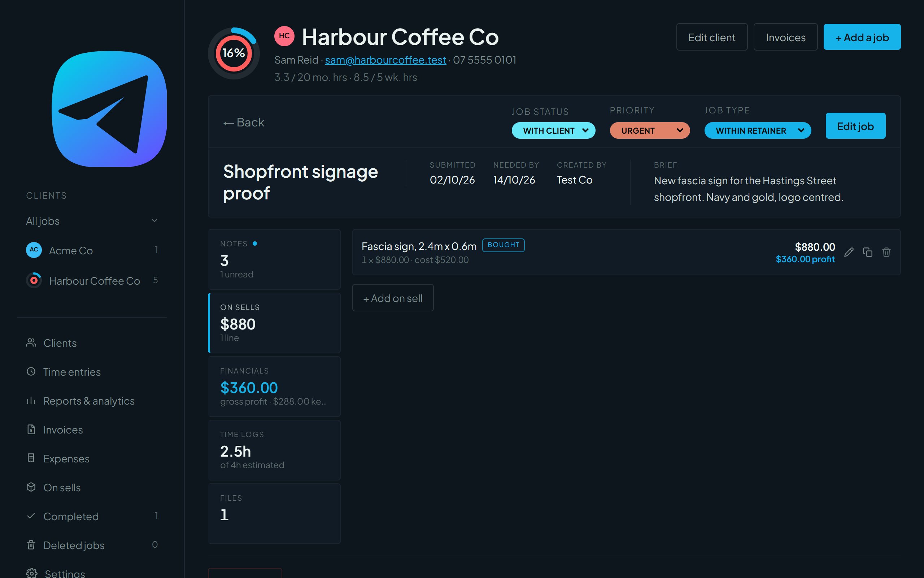The image size is (924, 578).
Task: Go Back to the jobs list
Action: click(x=244, y=122)
